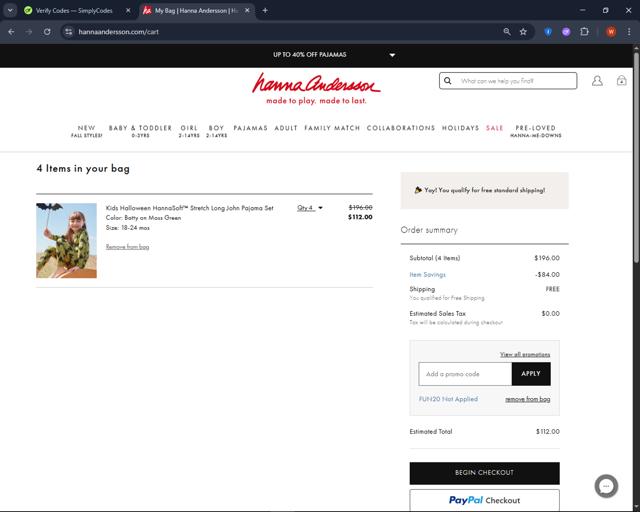640x512 pixels.
Task: Click the browser forward arrow
Action: tap(29, 32)
